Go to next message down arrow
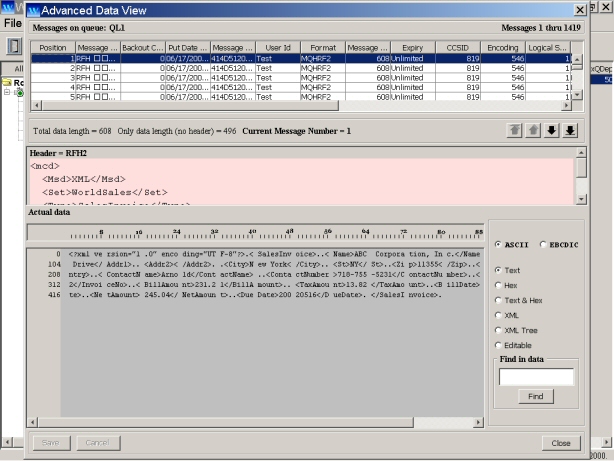The width and height of the screenshot is (614, 461). click(x=551, y=130)
